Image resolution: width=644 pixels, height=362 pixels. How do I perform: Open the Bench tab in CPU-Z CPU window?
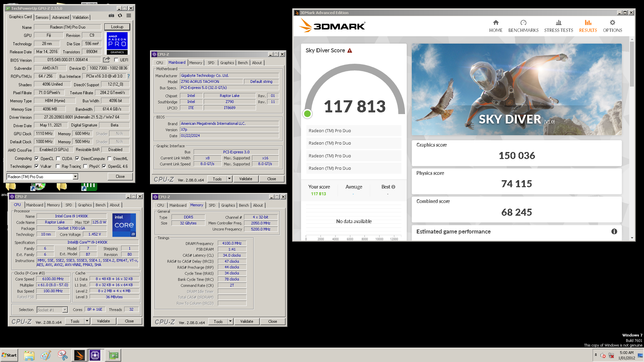click(x=100, y=205)
